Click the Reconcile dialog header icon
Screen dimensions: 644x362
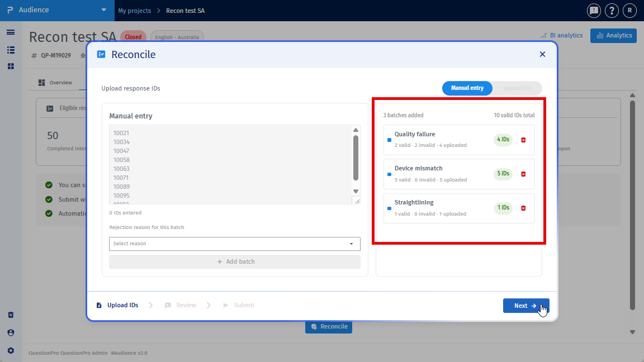point(101,54)
